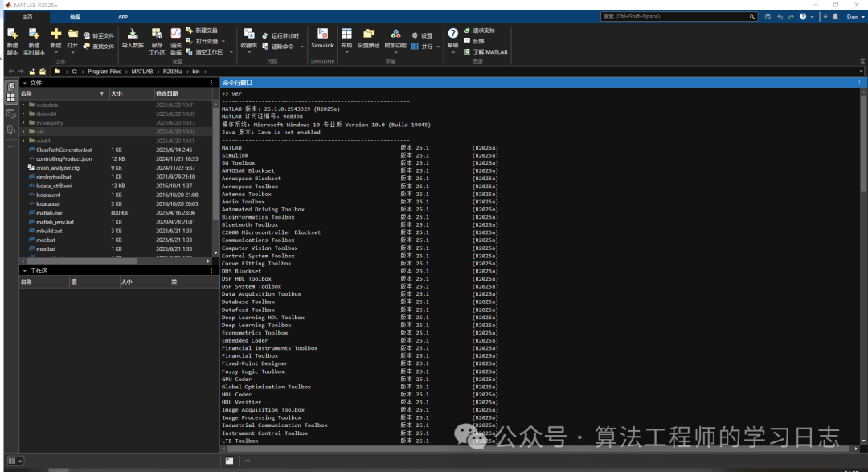Viewport: 868px width, 472px height.
Task: Click the undo arrow in the title toolbar
Action: coord(780,17)
